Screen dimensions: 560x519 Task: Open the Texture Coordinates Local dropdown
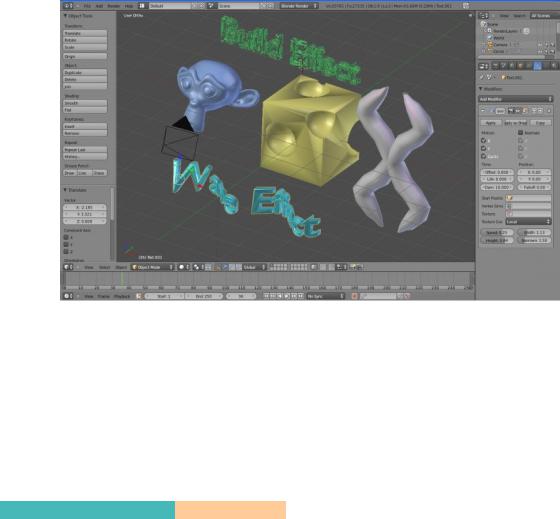(528, 222)
